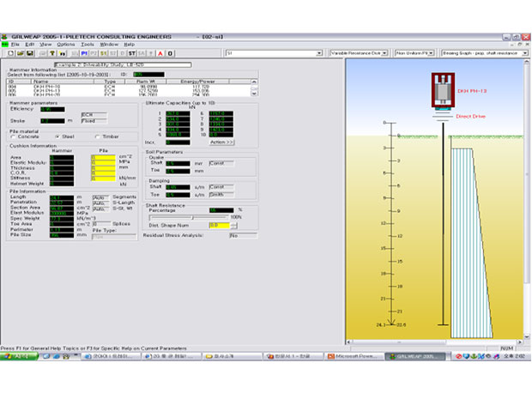Click the project title text field

(x=123, y=64)
